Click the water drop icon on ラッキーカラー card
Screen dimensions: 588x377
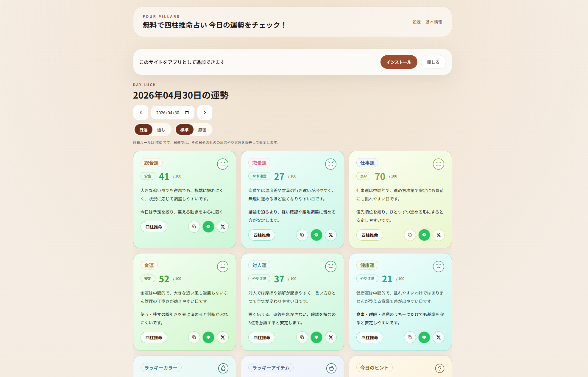(224, 368)
